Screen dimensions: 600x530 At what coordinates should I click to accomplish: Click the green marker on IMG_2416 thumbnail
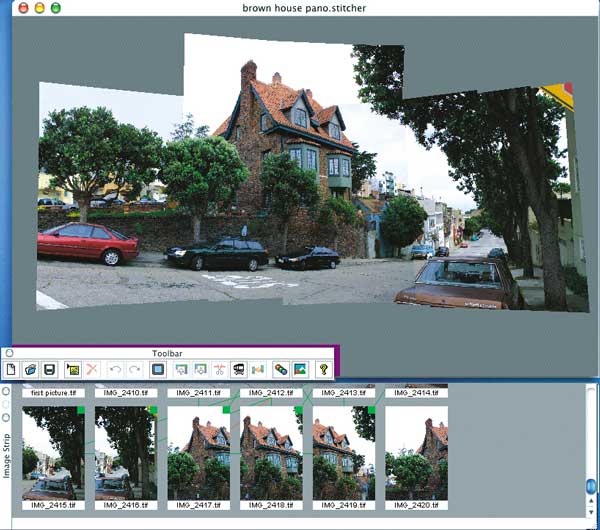tap(153, 410)
